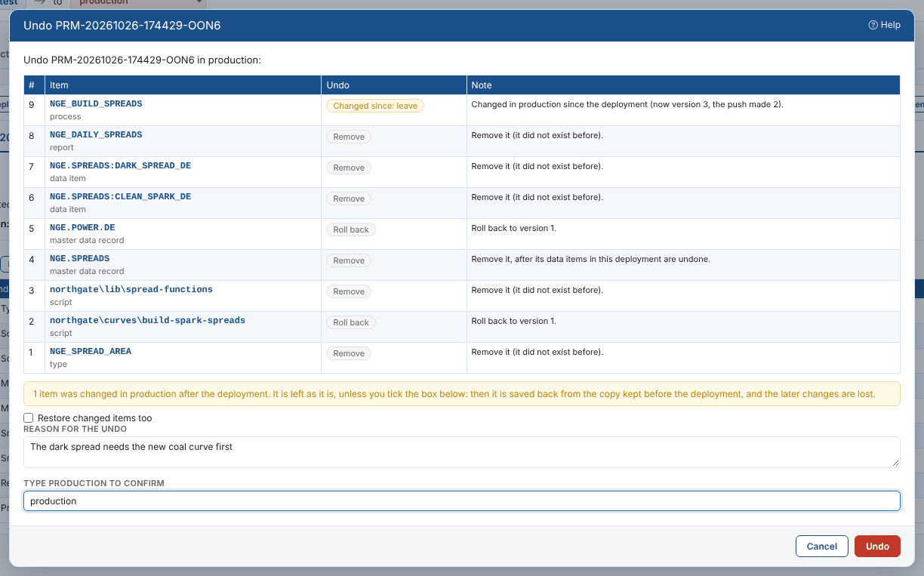The width and height of the screenshot is (924, 576).
Task: Click the 'Type production to confirm' field
Action: coord(461,501)
